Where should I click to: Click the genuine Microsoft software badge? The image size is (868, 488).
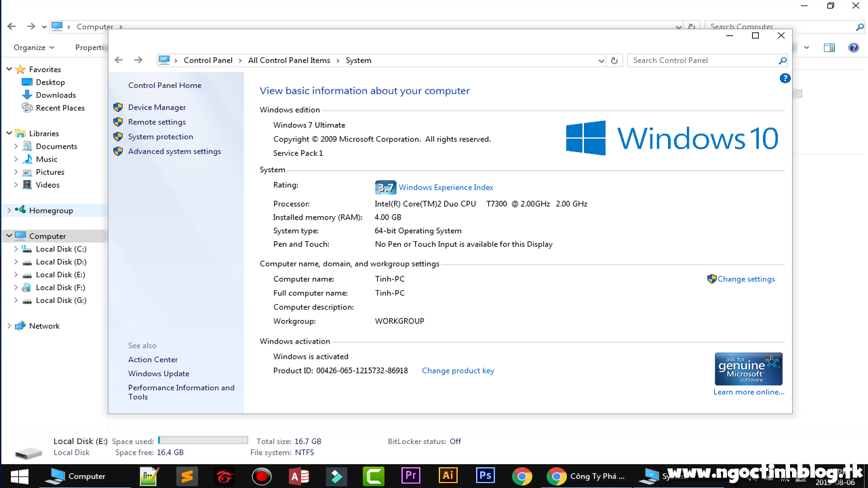[x=748, y=368]
